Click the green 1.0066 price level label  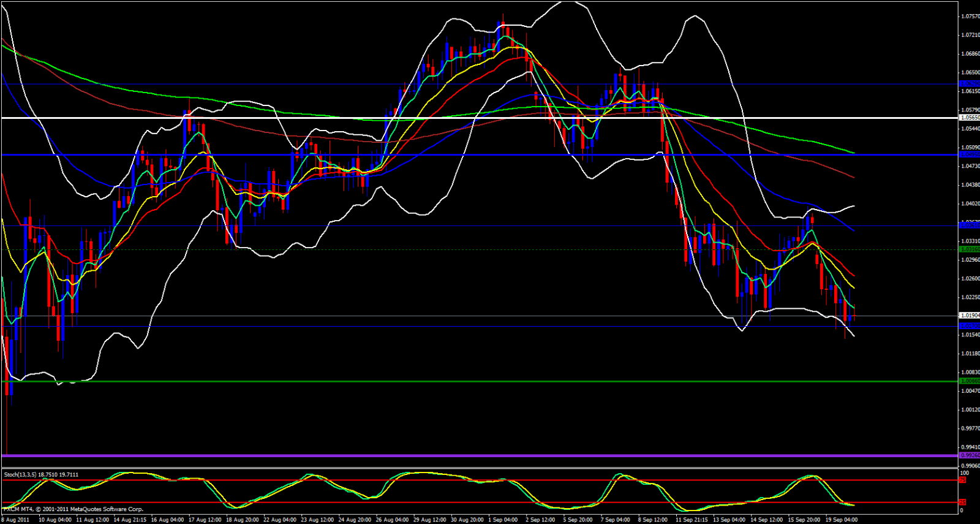point(968,381)
